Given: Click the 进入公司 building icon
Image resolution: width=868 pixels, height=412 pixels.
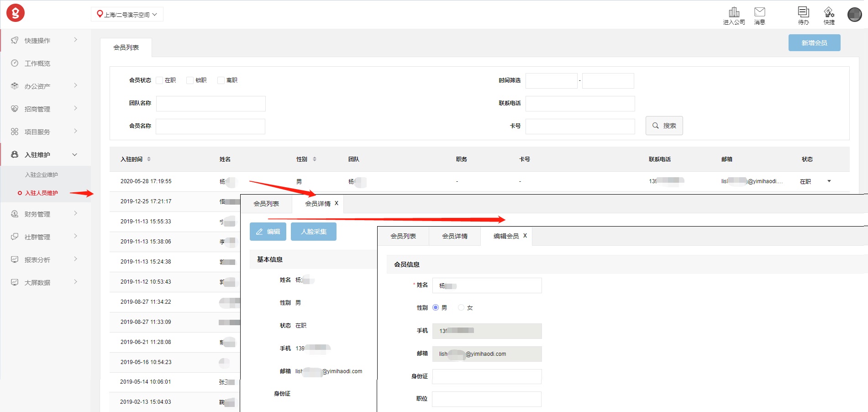Looking at the screenshot, I should [734, 12].
